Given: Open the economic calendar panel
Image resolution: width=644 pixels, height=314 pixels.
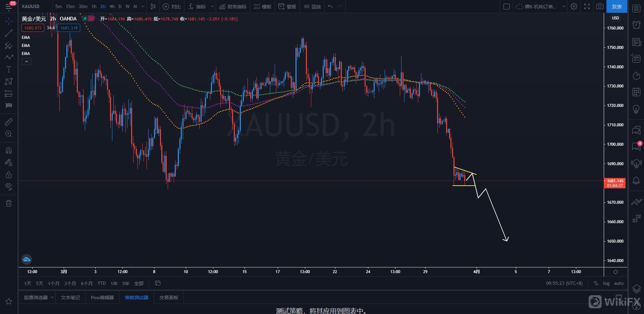Looking at the screenshot, I should click(x=636, y=92).
